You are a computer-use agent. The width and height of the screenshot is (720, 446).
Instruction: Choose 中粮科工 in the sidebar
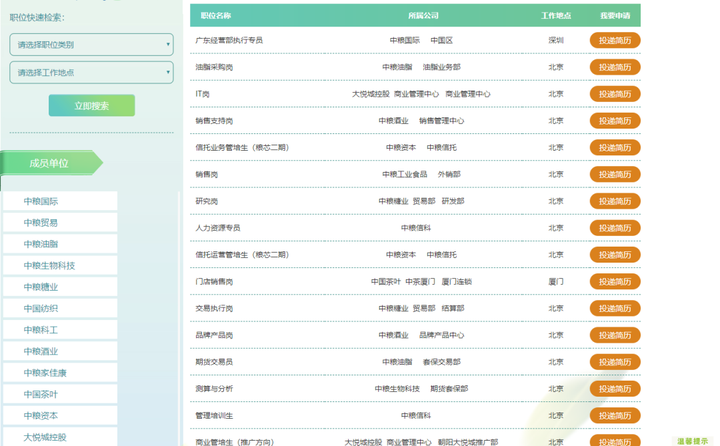(60, 330)
